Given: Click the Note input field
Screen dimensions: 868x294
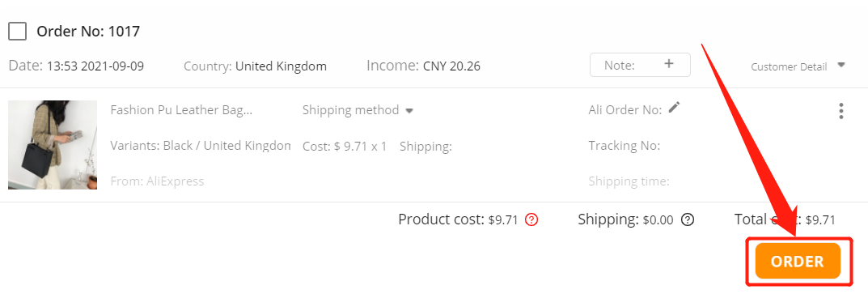Looking at the screenshot, I should pos(640,65).
